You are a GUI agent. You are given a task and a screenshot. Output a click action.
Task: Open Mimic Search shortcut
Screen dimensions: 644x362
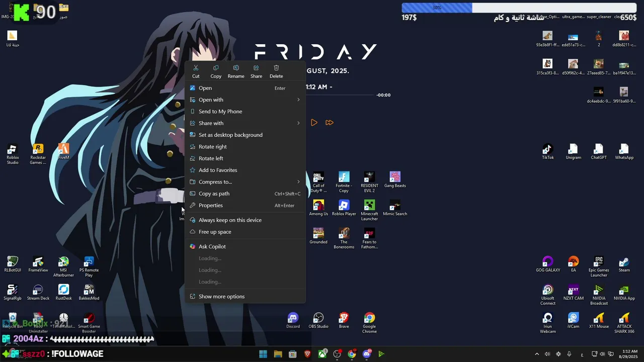click(395, 208)
